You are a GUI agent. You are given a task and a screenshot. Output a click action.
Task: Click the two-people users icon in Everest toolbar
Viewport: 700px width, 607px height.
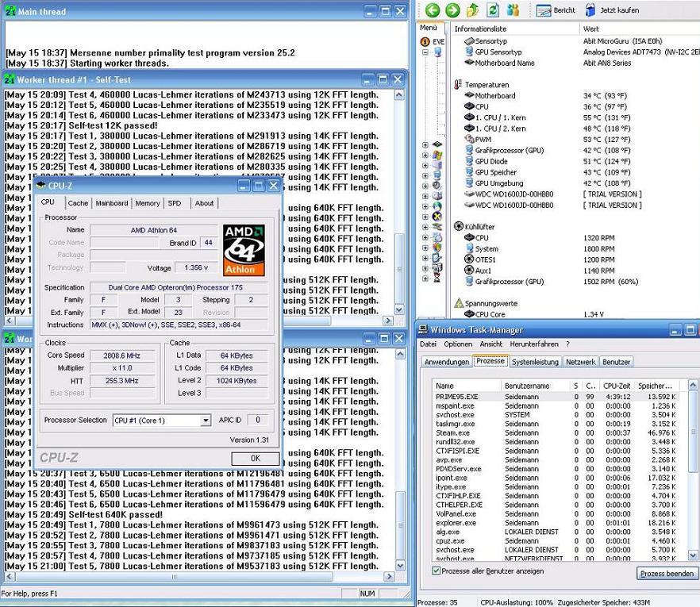[x=513, y=10]
